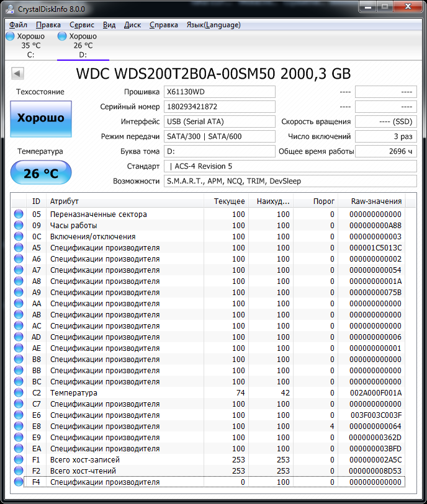
Task: Select the Всего хост-чтений attribute text
Action: 83,471
